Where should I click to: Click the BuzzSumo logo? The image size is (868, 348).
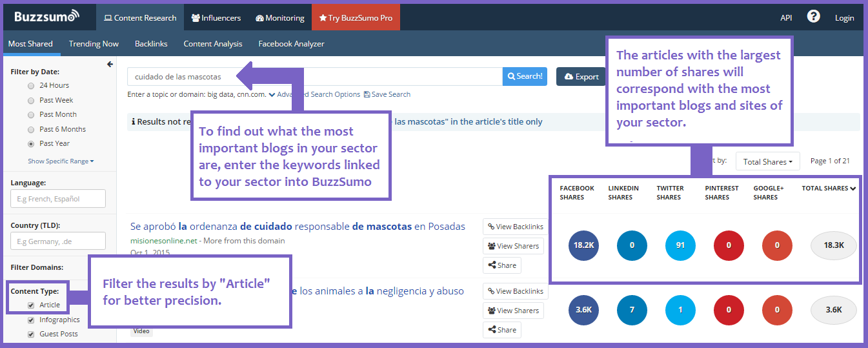[47, 16]
